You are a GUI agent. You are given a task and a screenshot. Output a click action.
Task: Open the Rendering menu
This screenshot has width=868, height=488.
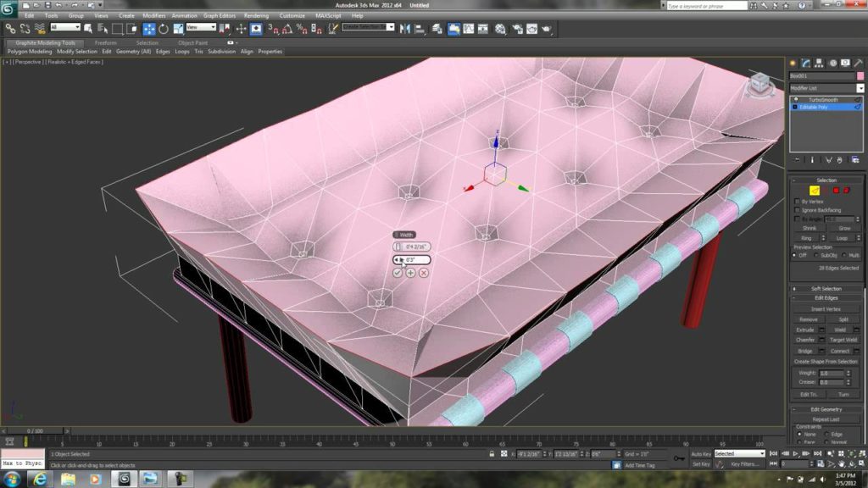[x=256, y=15]
